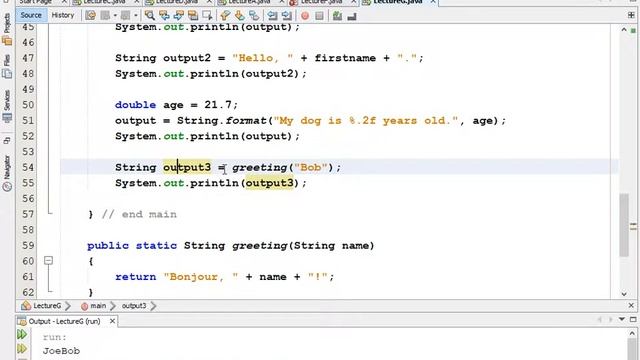The width and height of the screenshot is (640, 360).
Task: Collapse greeting method code fold
Action: pos(48,260)
